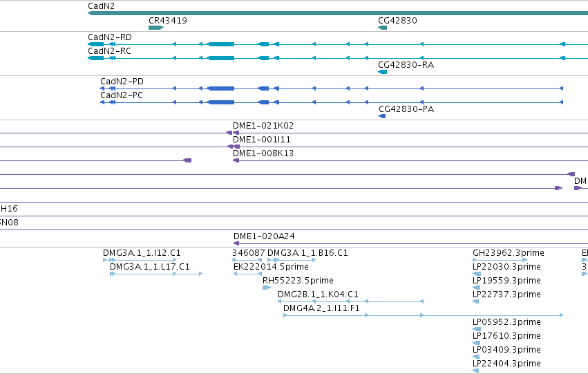Click the GH23962.3prime EST label
Screen dimensions: 588x374
tap(509, 253)
